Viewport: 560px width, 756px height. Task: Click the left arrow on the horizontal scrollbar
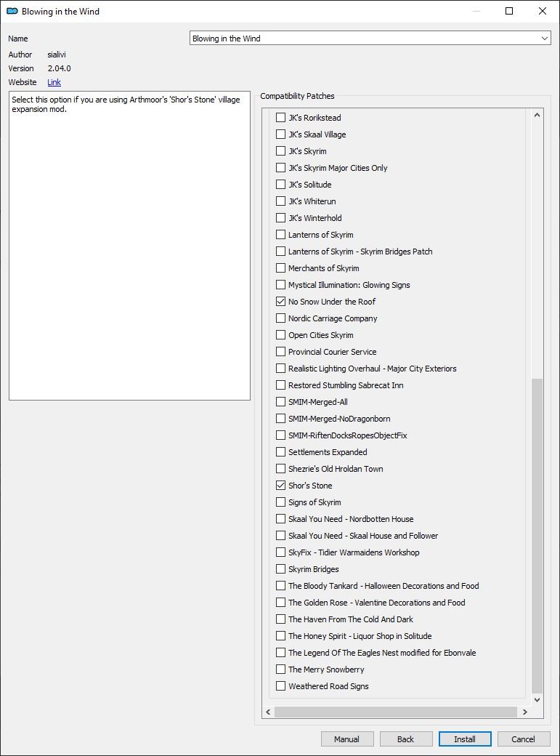click(269, 712)
